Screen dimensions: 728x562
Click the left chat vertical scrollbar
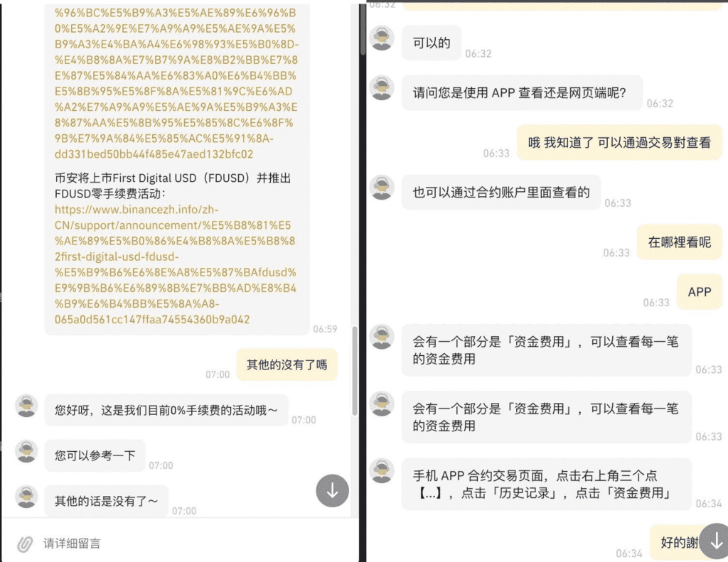tap(355, 370)
